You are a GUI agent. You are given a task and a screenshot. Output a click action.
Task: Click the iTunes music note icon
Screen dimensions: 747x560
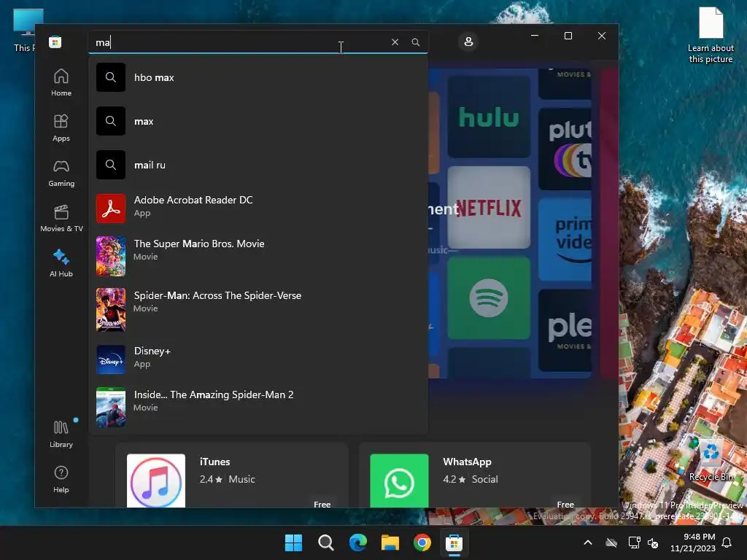pos(156,481)
